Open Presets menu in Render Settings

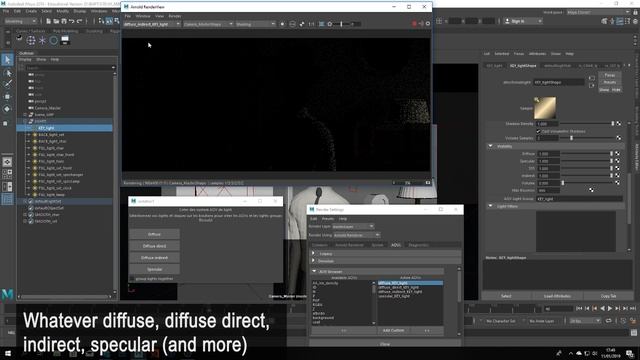tap(328, 219)
